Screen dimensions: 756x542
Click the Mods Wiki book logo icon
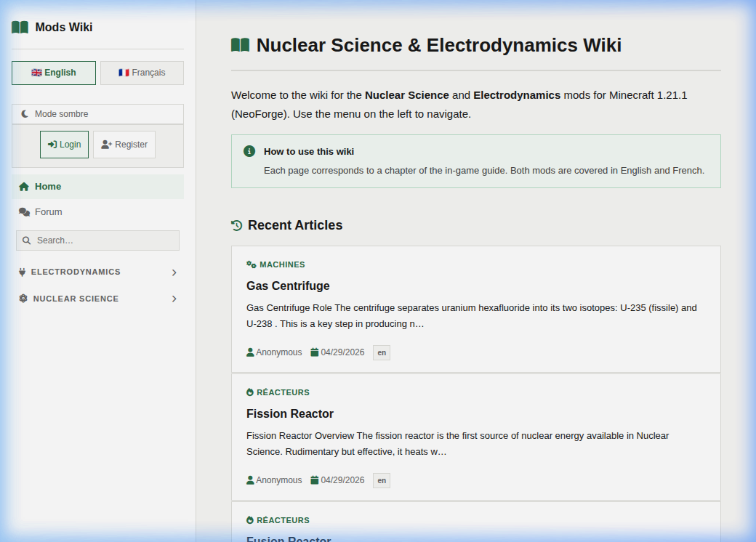[x=20, y=28]
